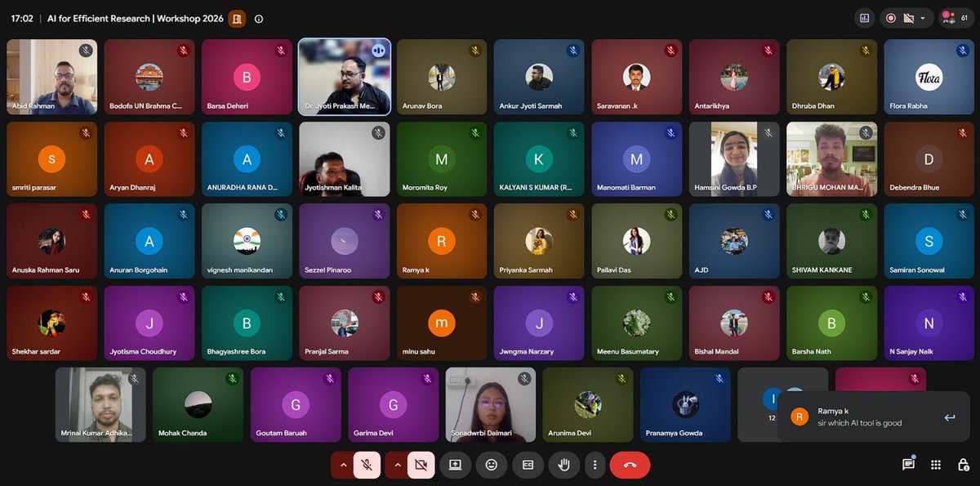Click Ramya k's avatar in the chat notification

800,417
